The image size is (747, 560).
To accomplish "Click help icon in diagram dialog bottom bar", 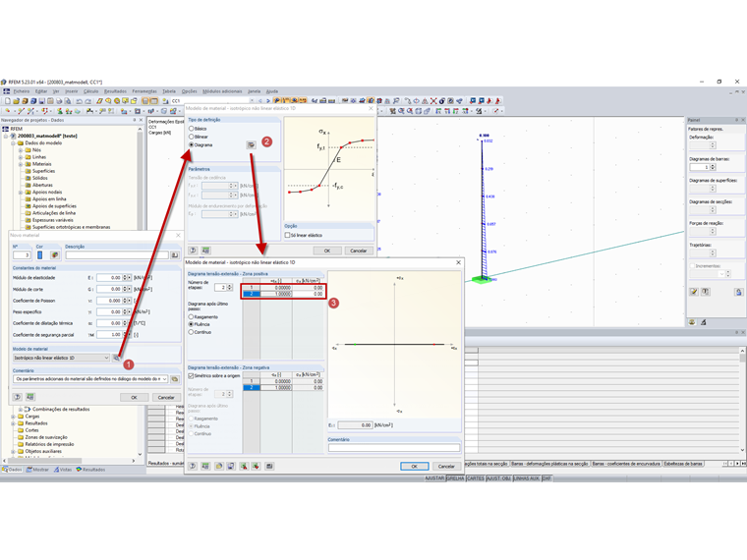I will (193, 466).
